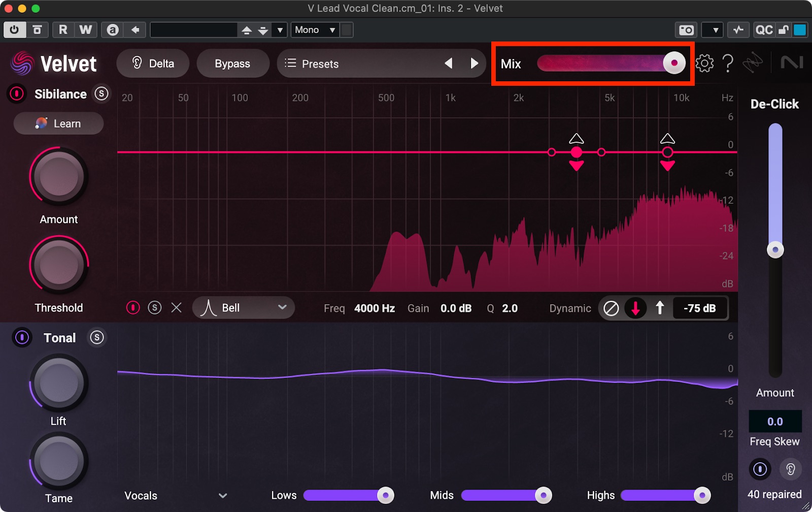Viewport: 812px width, 512px height.
Task: Click the Bypass button
Action: click(232, 63)
